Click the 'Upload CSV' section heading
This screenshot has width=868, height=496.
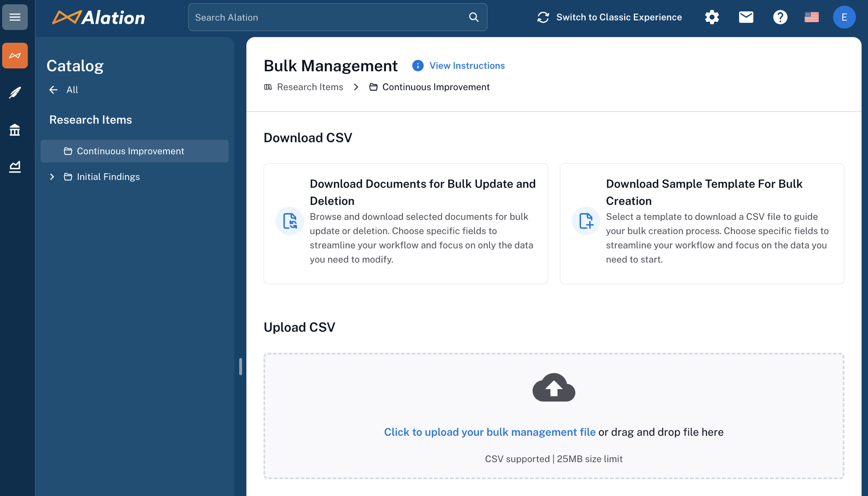click(299, 327)
